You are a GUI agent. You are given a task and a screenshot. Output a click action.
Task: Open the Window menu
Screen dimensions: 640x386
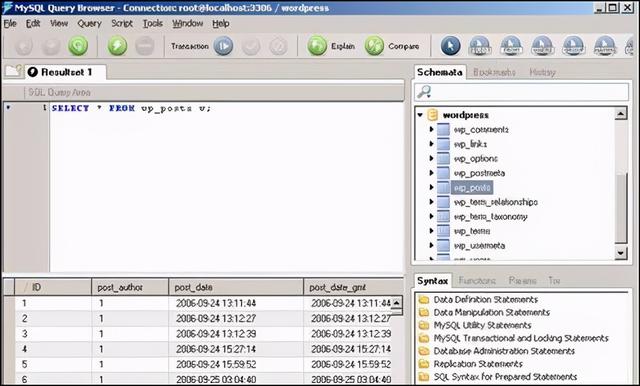[187, 24]
